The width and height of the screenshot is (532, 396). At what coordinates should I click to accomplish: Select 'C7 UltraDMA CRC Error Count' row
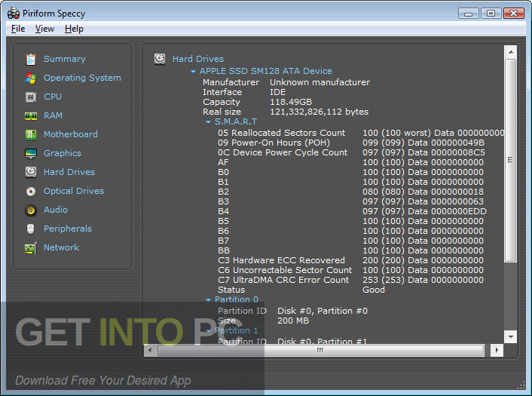tap(351, 280)
